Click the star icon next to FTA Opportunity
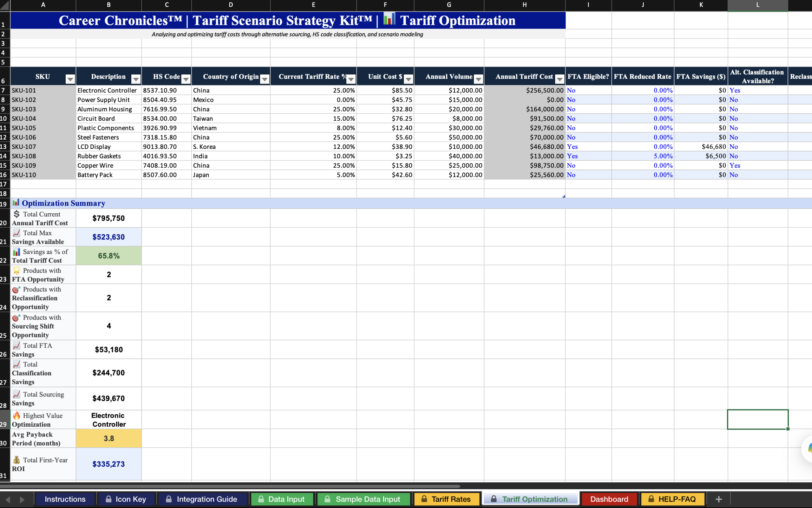This screenshot has width=812, height=508. 16,270
